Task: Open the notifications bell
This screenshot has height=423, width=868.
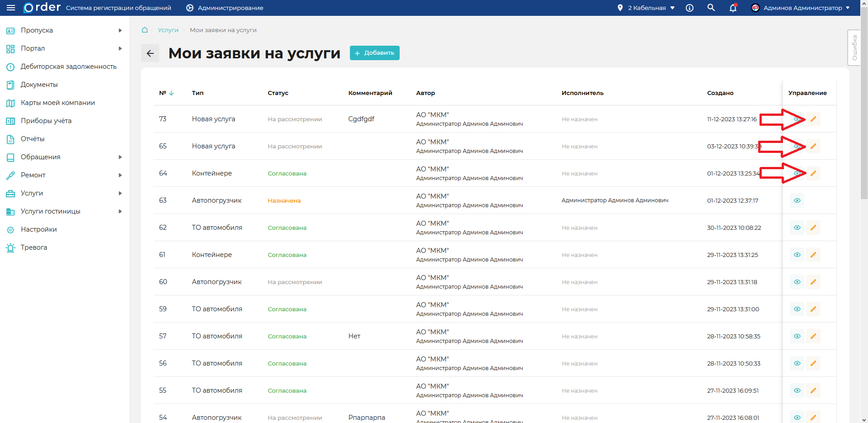Action: (733, 8)
